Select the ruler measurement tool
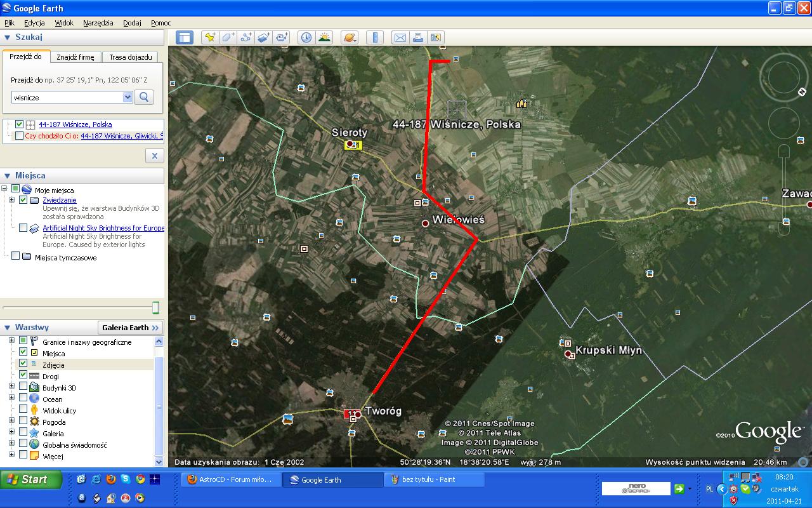Viewport: 812px width, 508px height. (374, 37)
